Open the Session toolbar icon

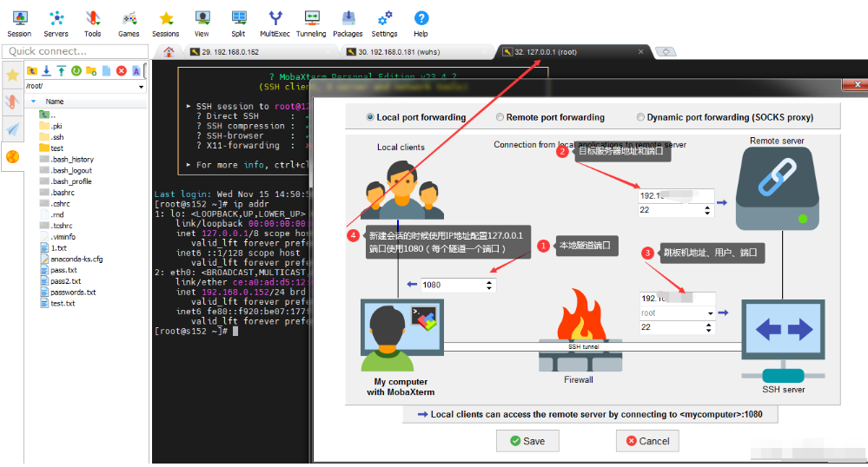click(x=20, y=23)
